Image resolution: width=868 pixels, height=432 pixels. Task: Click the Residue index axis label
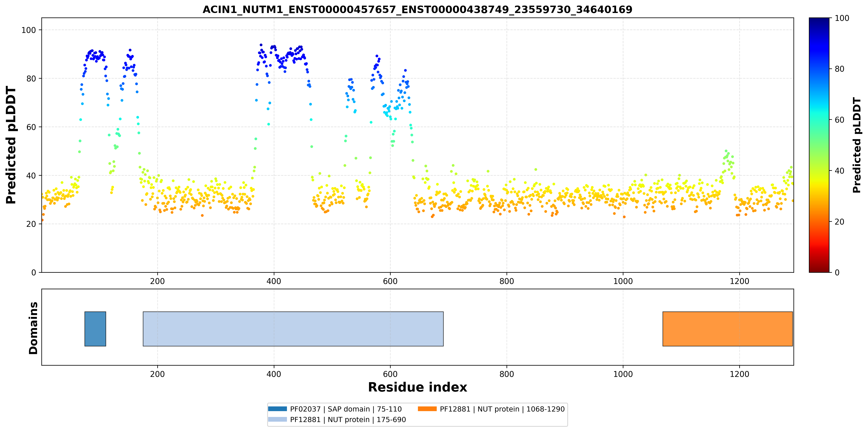pyautogui.click(x=418, y=387)
